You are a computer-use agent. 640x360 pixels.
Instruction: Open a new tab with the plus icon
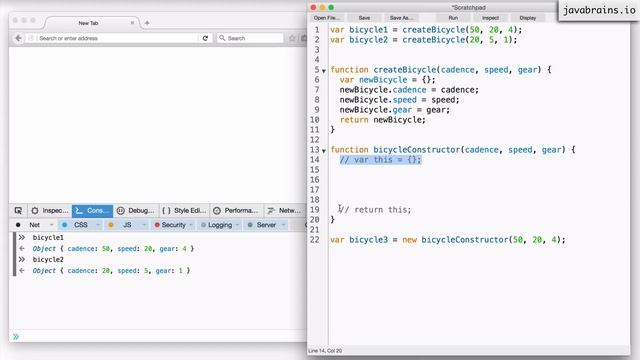[x=147, y=23]
